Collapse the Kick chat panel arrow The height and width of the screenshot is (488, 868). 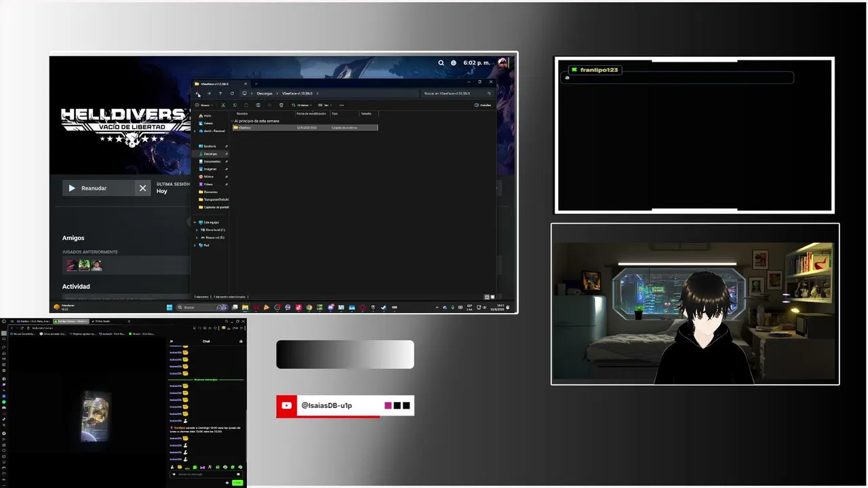[172, 341]
